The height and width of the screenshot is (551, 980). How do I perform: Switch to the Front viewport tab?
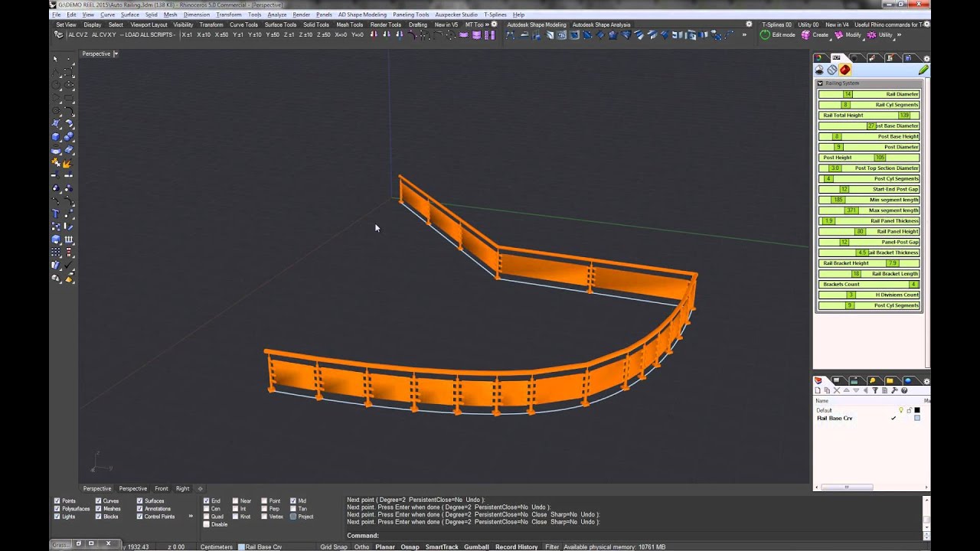pos(161,488)
